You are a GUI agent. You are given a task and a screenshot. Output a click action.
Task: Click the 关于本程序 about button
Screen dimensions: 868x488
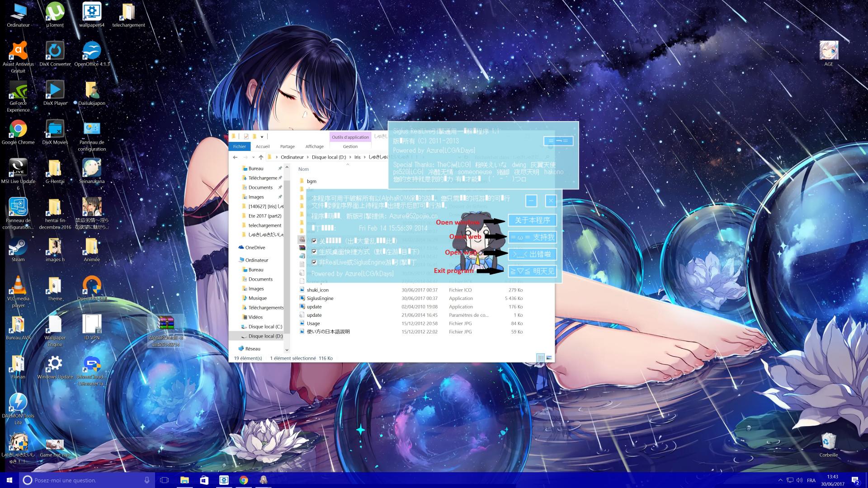point(532,220)
